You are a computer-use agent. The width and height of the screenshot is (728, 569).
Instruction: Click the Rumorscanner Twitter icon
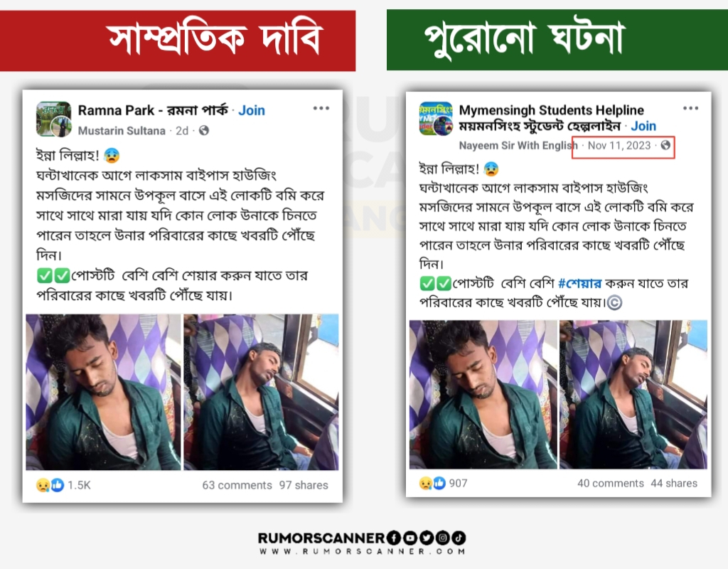tap(427, 538)
